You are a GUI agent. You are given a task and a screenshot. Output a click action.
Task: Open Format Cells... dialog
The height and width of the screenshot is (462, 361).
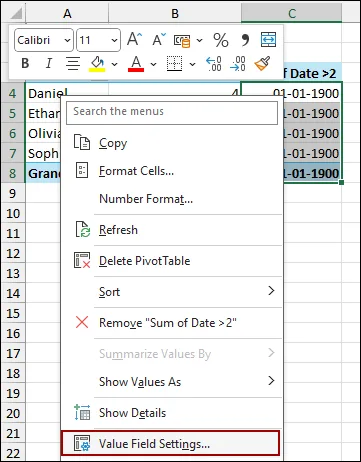click(x=172, y=171)
